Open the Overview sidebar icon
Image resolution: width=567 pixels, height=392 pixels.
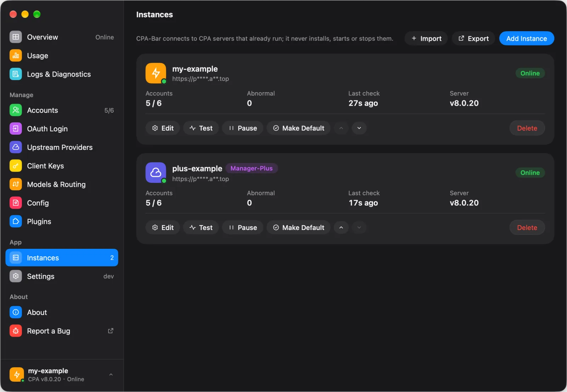pyautogui.click(x=16, y=37)
